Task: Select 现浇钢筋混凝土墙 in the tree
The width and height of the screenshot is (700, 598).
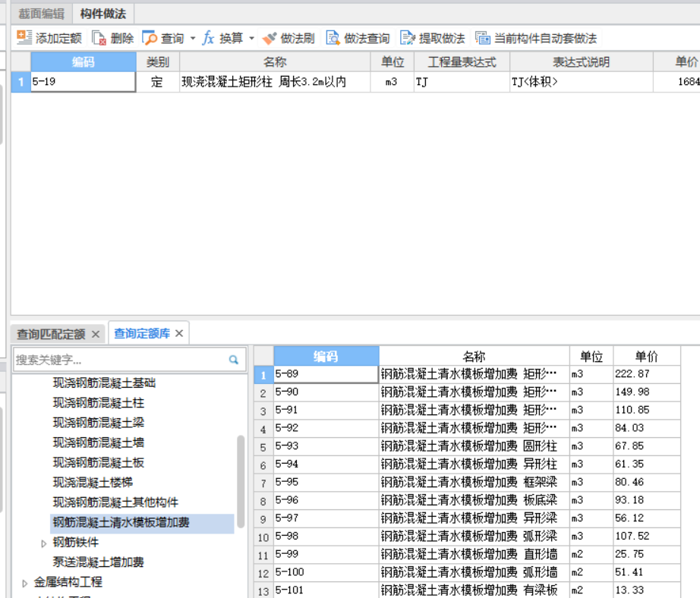Action: pos(99,442)
